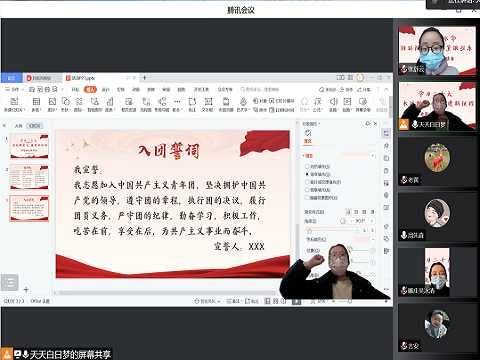Insert a table from the ribbon
The width and height of the screenshot is (480, 360).
tap(36, 104)
